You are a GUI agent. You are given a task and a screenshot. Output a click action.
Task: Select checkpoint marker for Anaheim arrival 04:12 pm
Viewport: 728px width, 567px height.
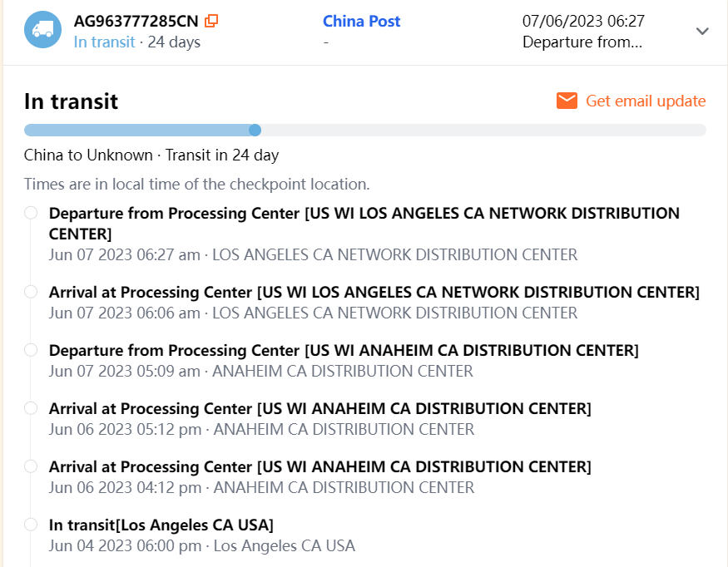(x=31, y=466)
